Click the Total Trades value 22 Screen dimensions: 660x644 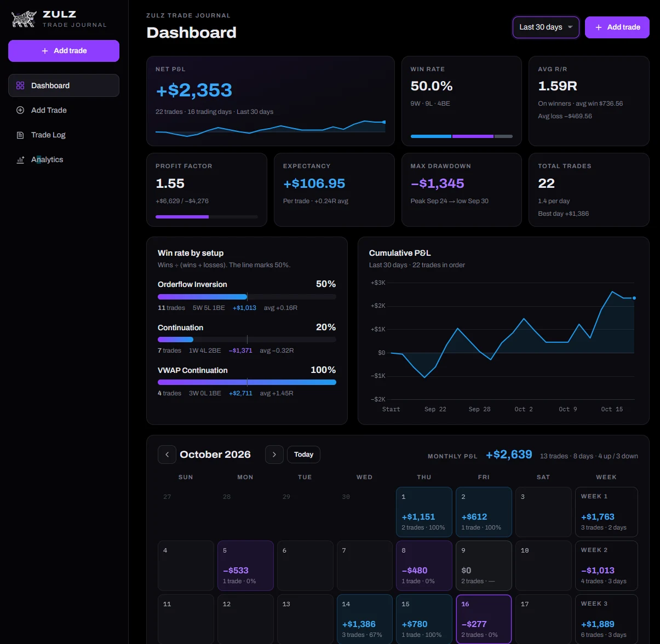pyautogui.click(x=546, y=183)
